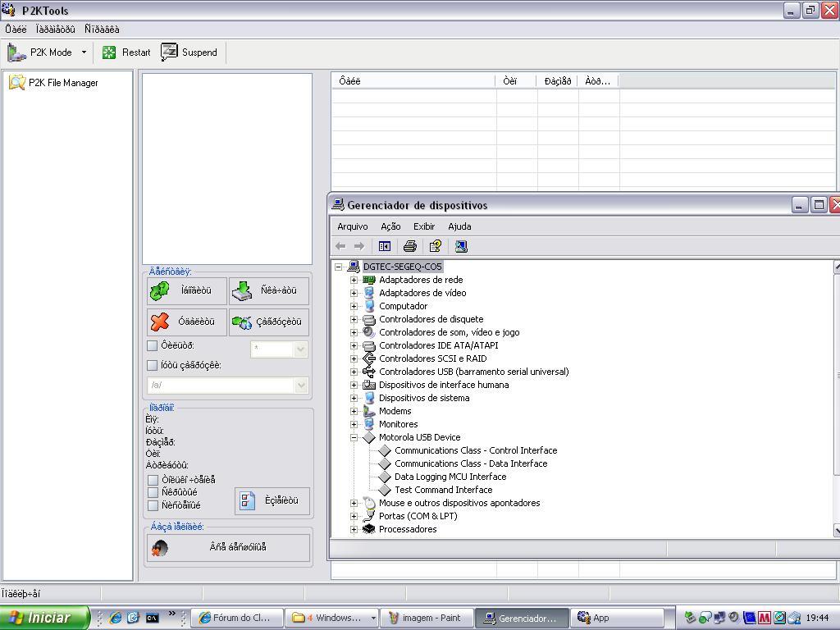
Task: Select Data Logging MCU Interface device
Action: 450,477
